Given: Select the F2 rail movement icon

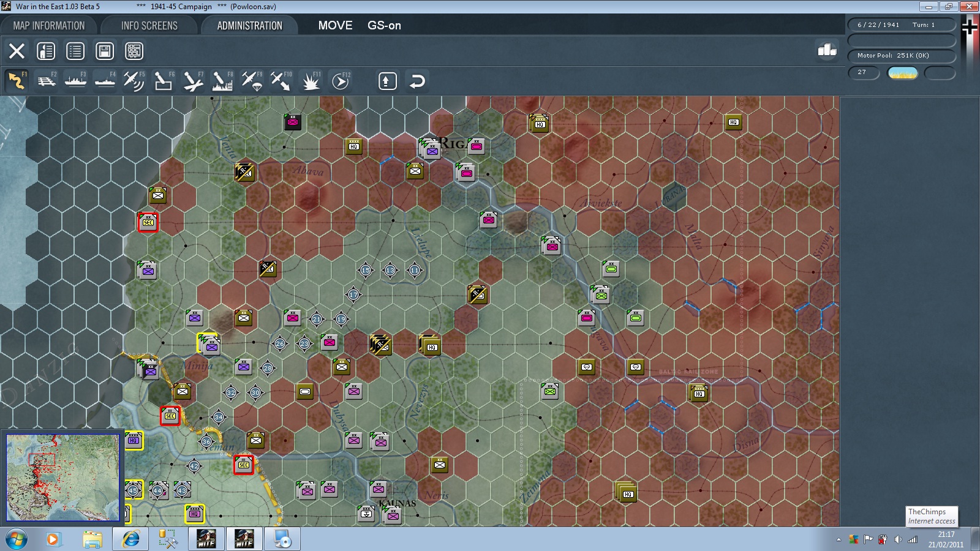Looking at the screenshot, I should (x=46, y=81).
